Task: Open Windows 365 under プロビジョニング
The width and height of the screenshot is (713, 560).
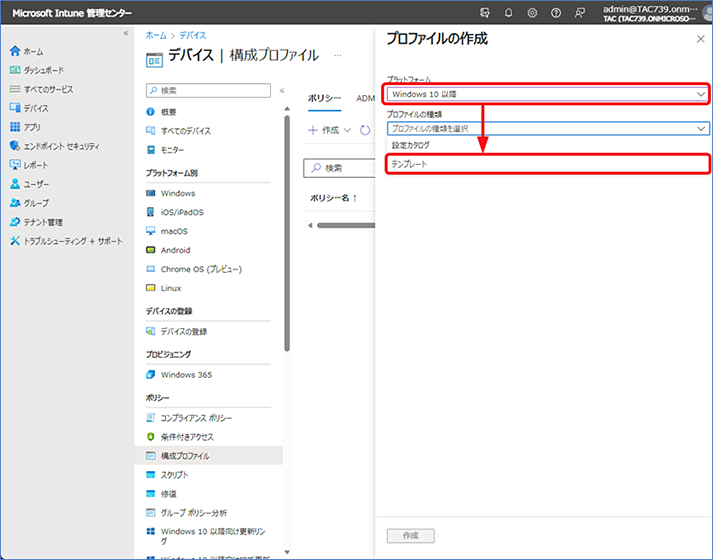Action: point(179,375)
